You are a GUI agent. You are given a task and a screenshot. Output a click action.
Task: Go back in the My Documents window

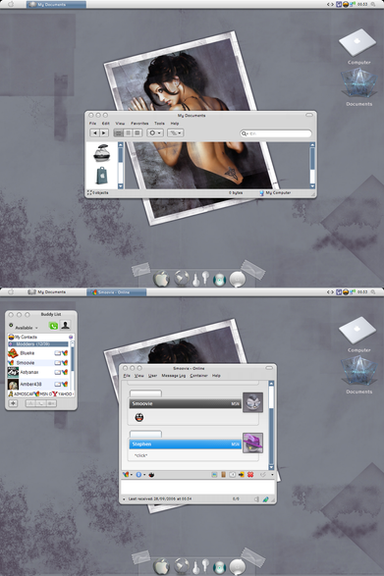95,133
